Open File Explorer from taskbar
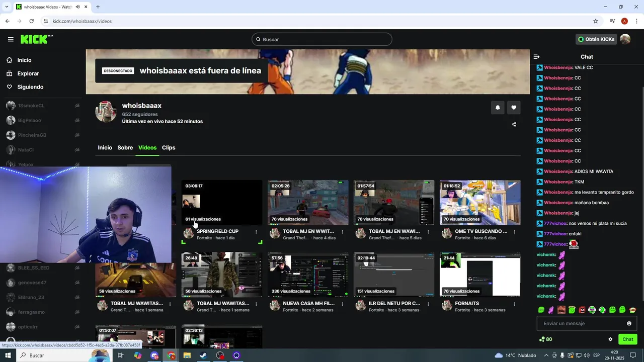 (x=187, y=355)
